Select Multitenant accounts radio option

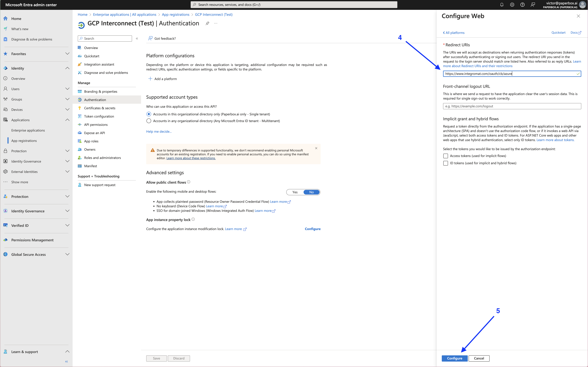pos(149,121)
